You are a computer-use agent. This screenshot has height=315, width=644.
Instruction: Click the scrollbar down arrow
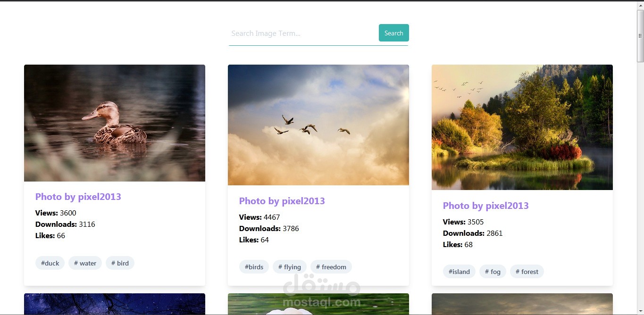640,311
